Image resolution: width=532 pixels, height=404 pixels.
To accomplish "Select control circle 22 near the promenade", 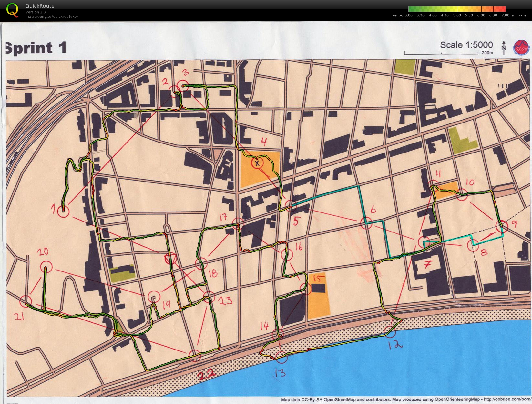I will coord(195,355).
